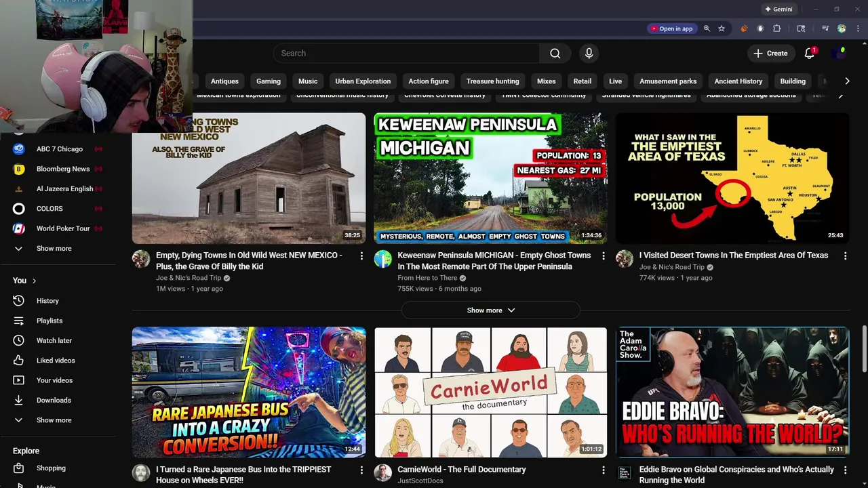This screenshot has height=488, width=868.
Task: Open the Gemini button in title bar
Action: 778,9
